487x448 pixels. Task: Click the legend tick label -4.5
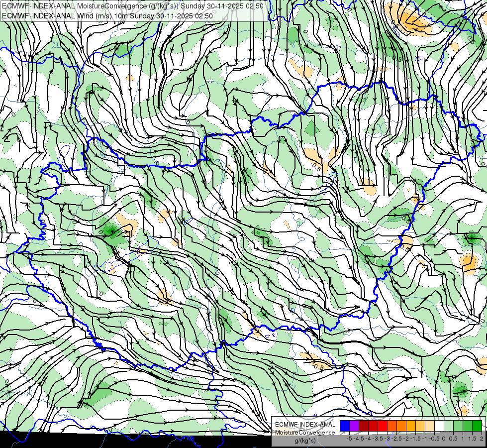(359, 439)
